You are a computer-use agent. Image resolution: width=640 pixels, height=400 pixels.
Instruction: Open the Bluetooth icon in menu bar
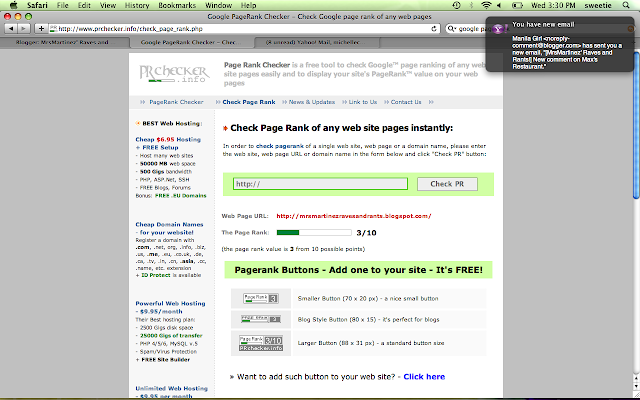471,5
